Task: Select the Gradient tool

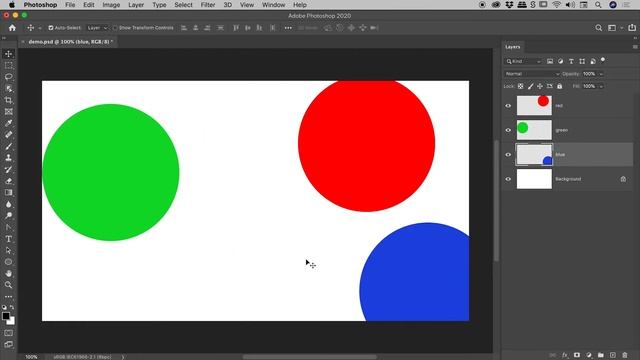Action: [9, 192]
